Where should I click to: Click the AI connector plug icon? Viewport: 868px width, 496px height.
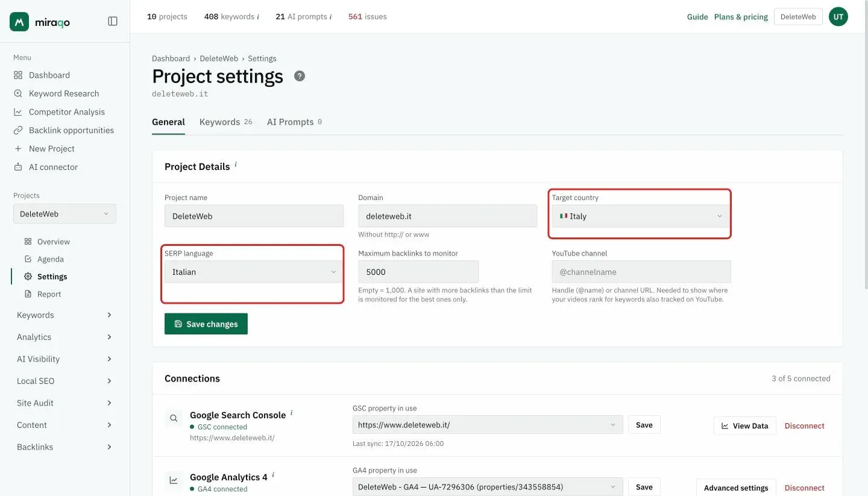click(18, 167)
